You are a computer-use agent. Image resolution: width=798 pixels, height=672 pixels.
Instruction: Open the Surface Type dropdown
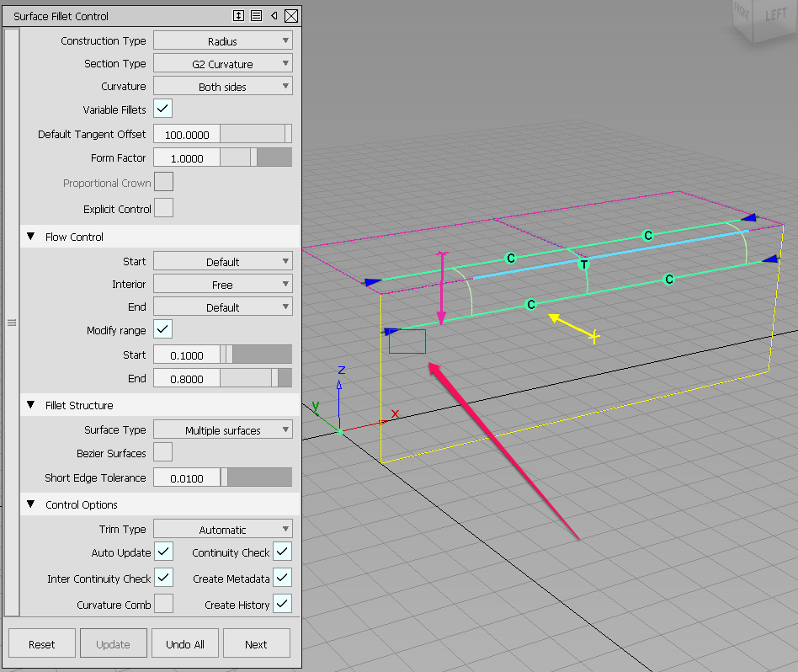click(x=222, y=429)
